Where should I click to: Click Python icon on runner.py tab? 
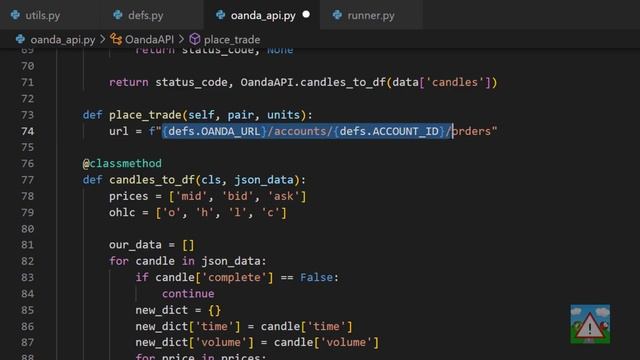pyautogui.click(x=337, y=15)
